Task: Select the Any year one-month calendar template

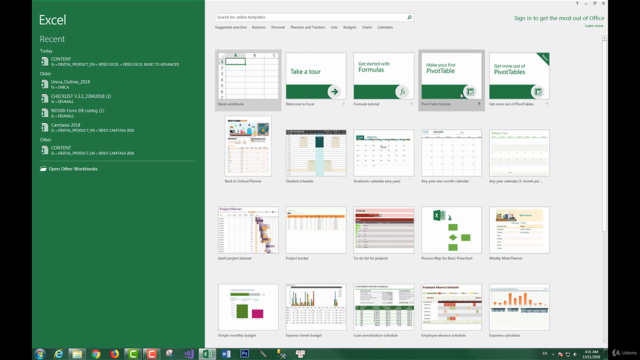Action: (x=451, y=153)
